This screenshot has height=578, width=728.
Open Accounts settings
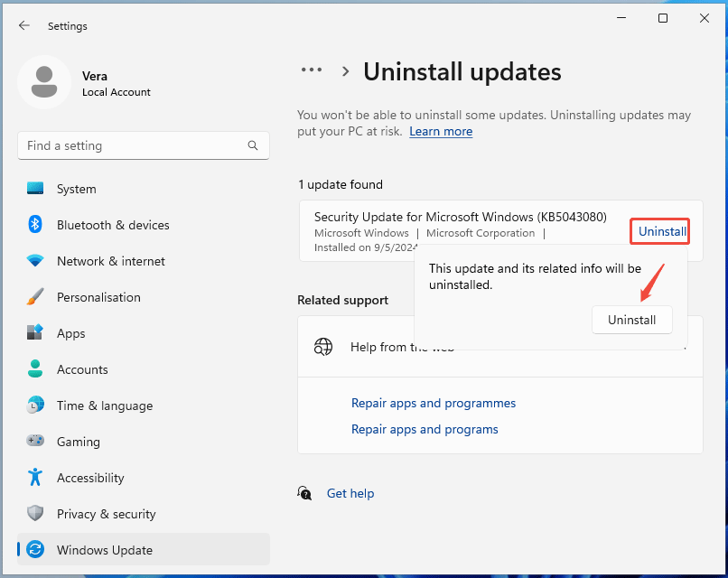pos(82,369)
